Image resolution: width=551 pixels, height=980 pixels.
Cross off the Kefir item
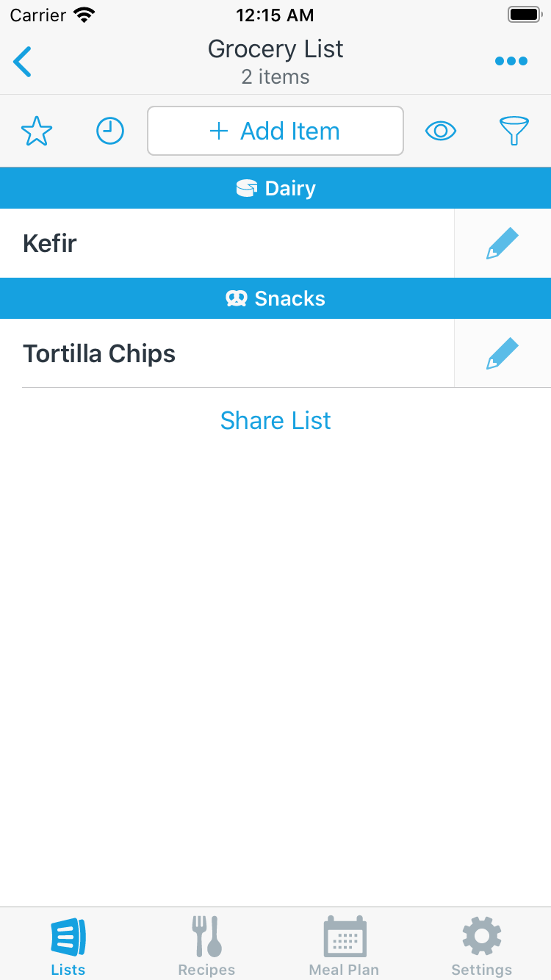coord(220,243)
